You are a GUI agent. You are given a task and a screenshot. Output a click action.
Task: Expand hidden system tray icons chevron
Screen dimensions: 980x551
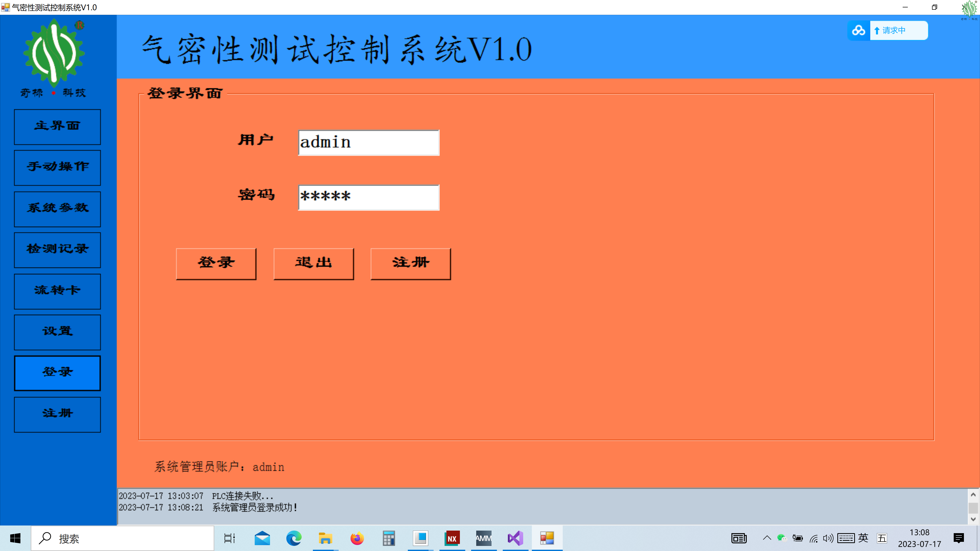tap(767, 538)
